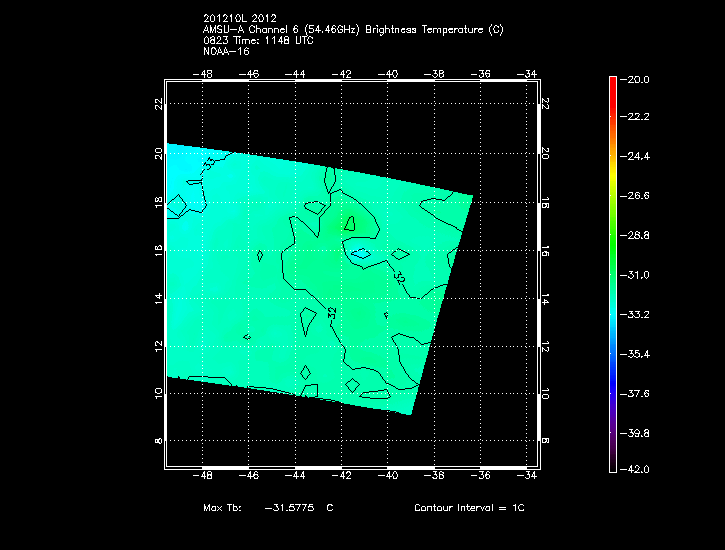Click the -26.6 color bar scale label

636,196
